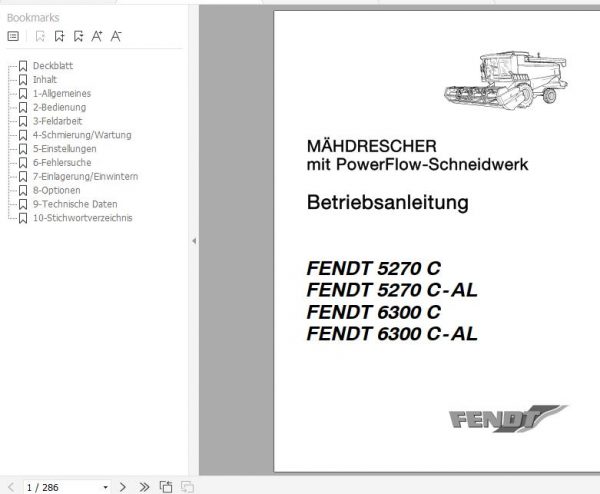Click the find current bookmark icon
Viewport: 600px width, 494px height.
point(78,36)
